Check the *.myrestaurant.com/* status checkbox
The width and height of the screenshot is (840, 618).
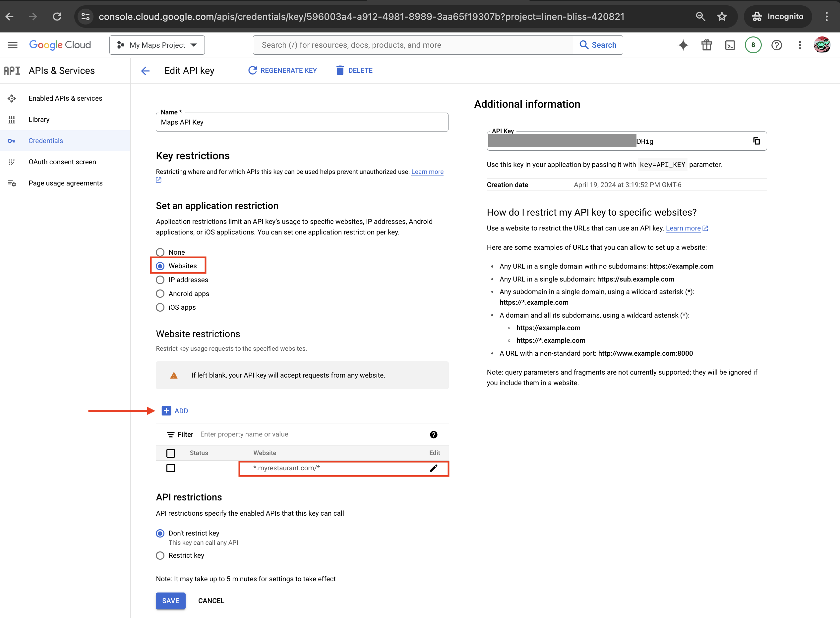click(171, 468)
